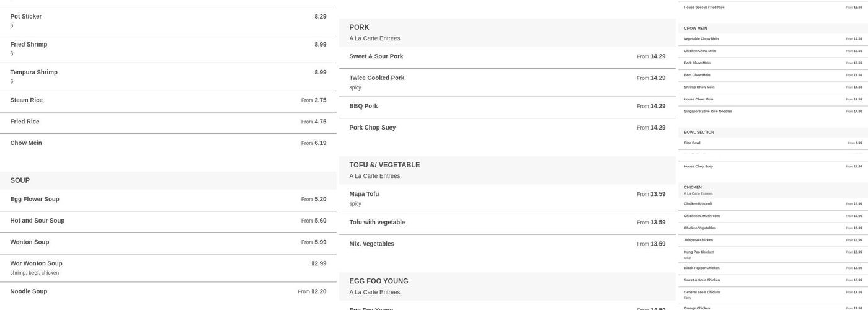Open the Noodle Soup entry
Viewport: 868px width, 310px height.
click(x=168, y=292)
